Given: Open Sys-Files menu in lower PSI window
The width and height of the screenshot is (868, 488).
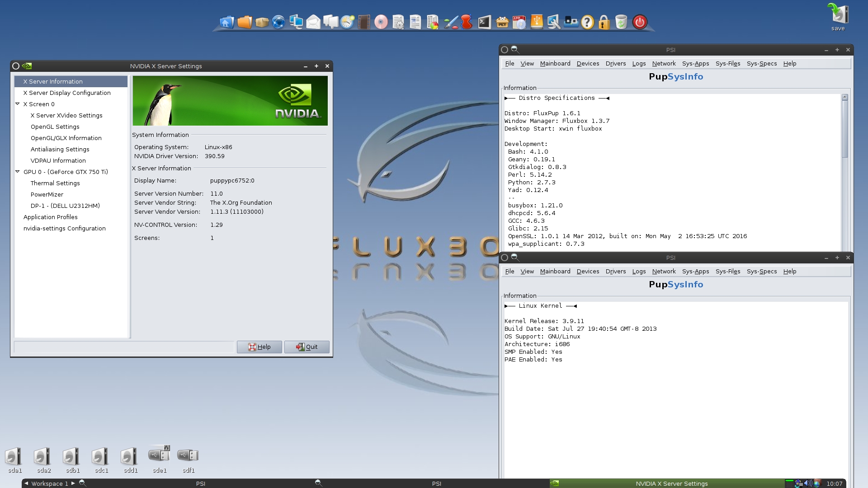Looking at the screenshot, I should [x=728, y=271].
